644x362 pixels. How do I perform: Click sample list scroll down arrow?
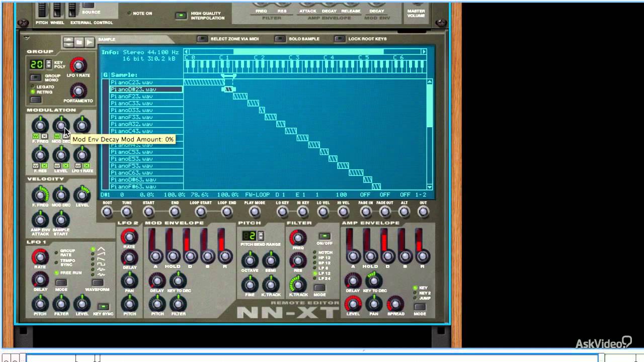(430, 187)
